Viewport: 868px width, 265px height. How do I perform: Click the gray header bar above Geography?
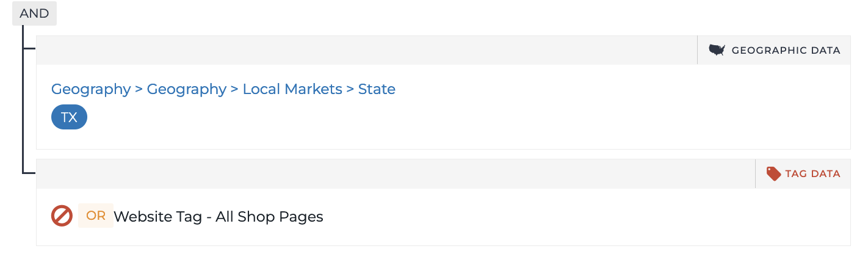pos(366,50)
